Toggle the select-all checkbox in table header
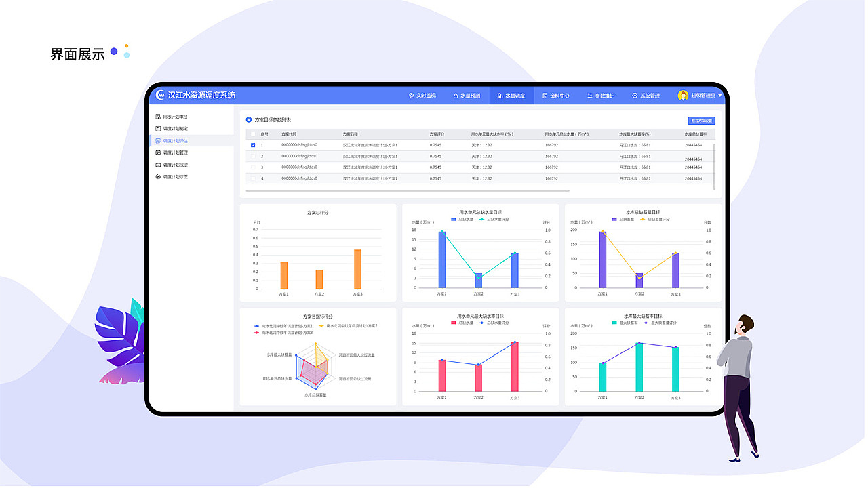The image size is (868, 488). [x=253, y=134]
